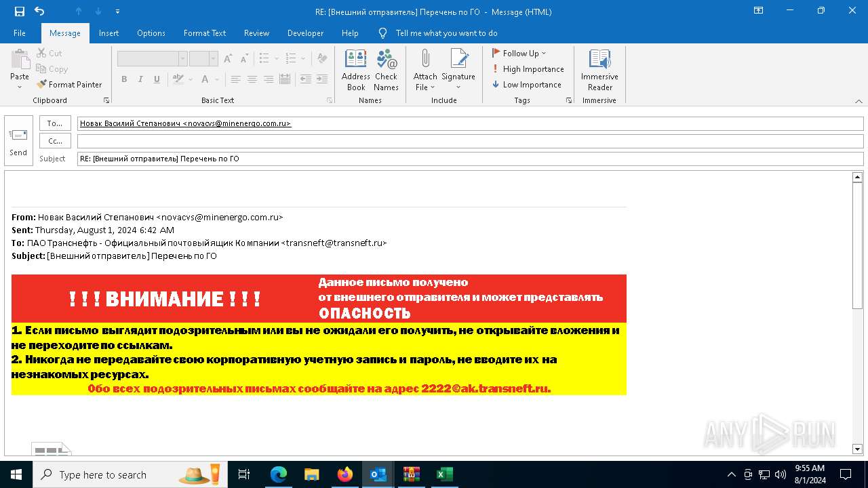Click the To... button

[x=55, y=123]
